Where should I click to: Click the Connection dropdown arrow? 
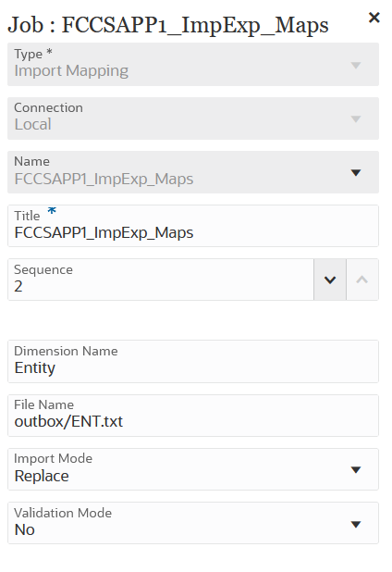point(356,118)
